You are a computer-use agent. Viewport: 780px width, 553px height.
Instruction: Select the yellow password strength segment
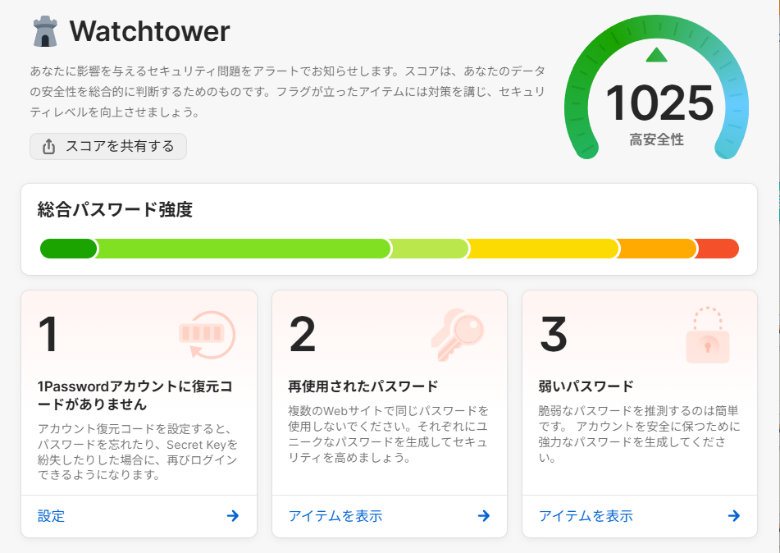543,249
